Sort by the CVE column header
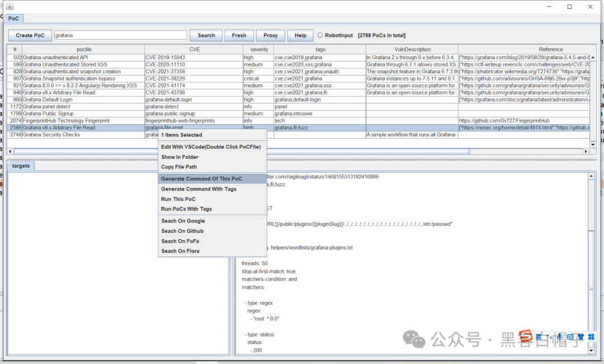 pyautogui.click(x=194, y=49)
